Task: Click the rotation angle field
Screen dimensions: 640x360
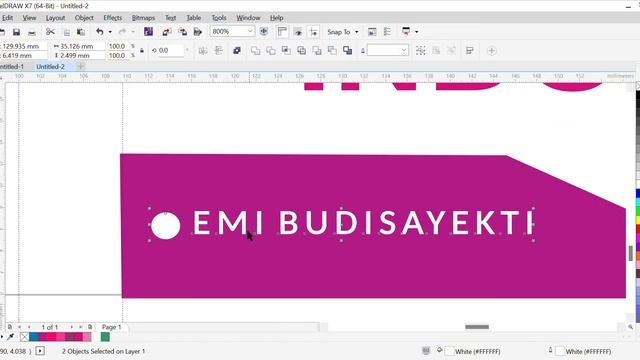Action: point(170,51)
